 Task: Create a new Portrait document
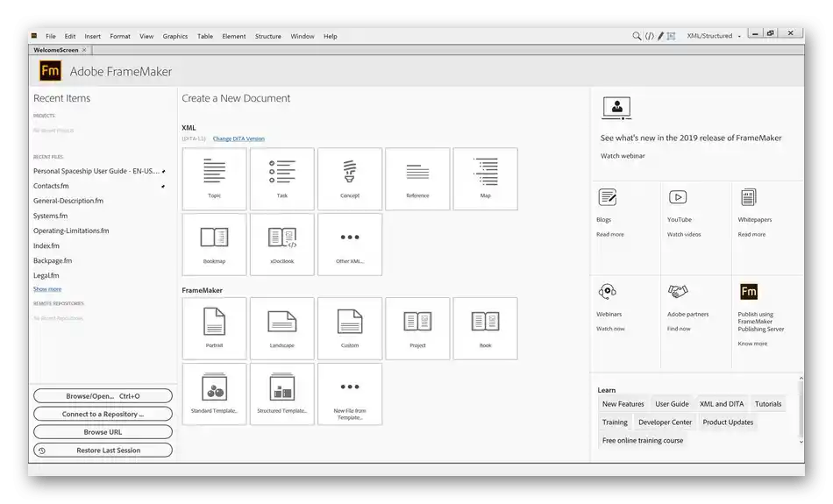point(214,329)
